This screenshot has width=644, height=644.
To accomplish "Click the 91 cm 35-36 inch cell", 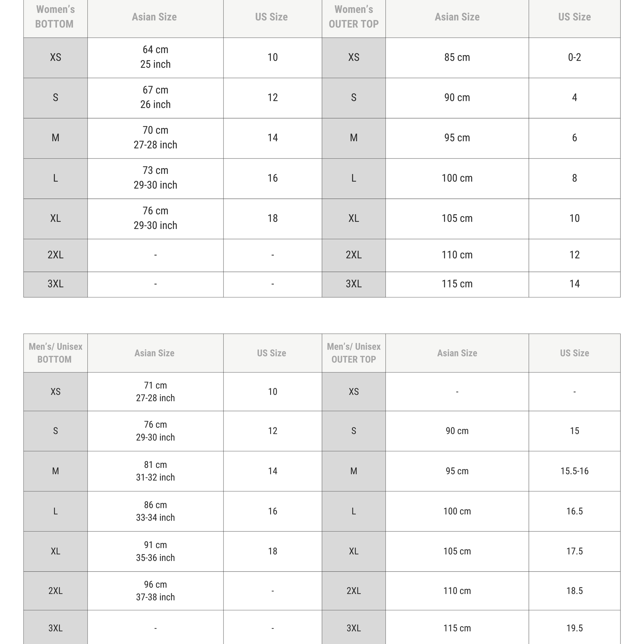I will pyautogui.click(x=155, y=551).
